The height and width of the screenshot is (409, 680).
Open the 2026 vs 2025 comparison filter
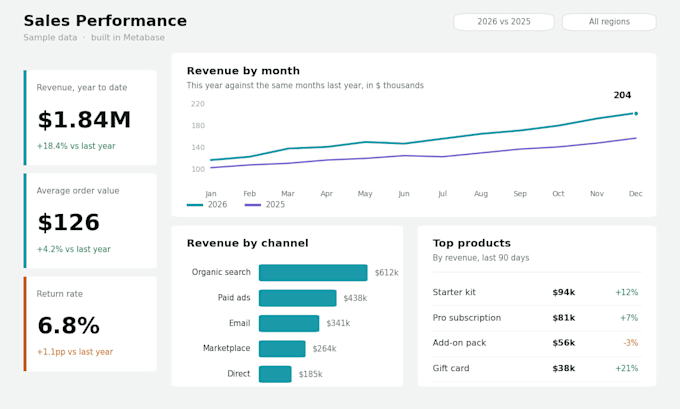pyautogui.click(x=503, y=22)
